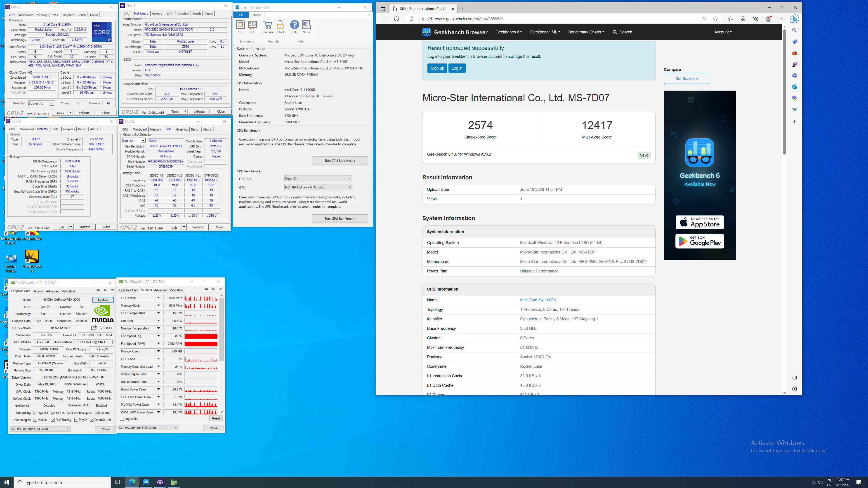Open Validation tab in GPU-Z Sensors window
The image size is (868, 488).
tap(176, 290)
